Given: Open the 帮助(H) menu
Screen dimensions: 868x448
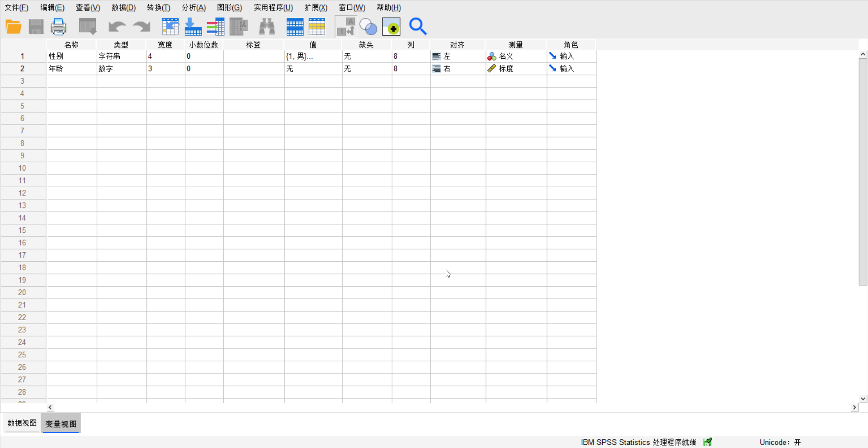Looking at the screenshot, I should pos(389,8).
